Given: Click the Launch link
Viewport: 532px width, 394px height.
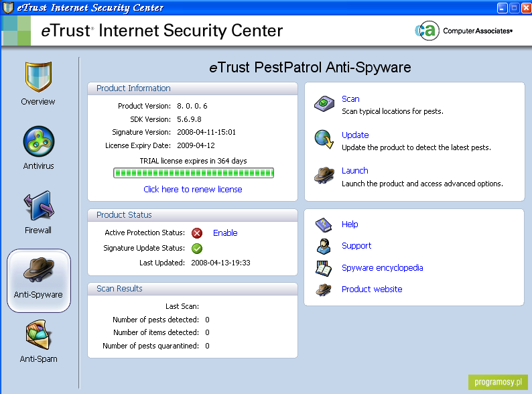Looking at the screenshot, I should [355, 171].
